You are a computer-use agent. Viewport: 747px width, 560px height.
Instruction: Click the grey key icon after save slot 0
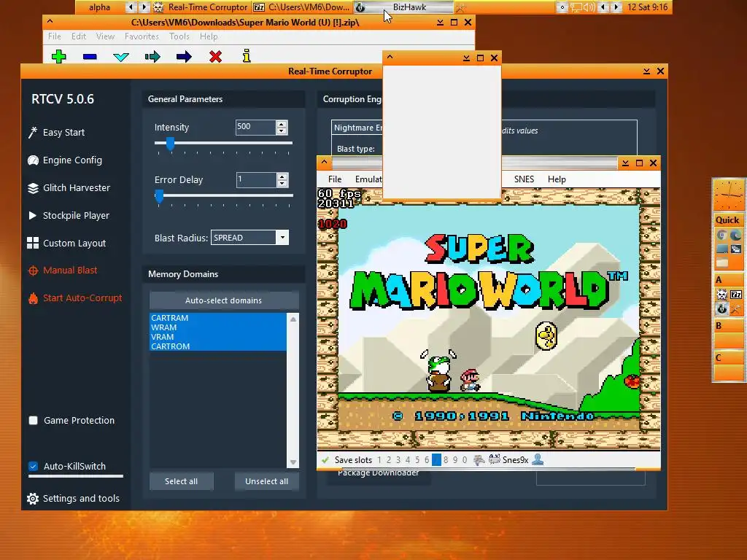[479, 459]
